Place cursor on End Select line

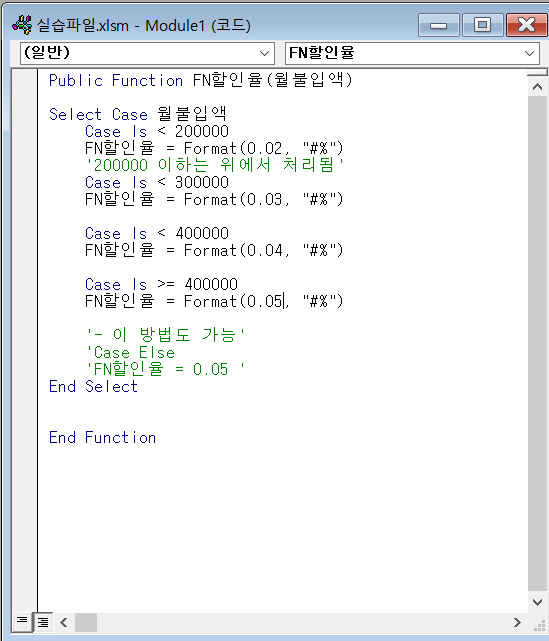tap(93, 386)
